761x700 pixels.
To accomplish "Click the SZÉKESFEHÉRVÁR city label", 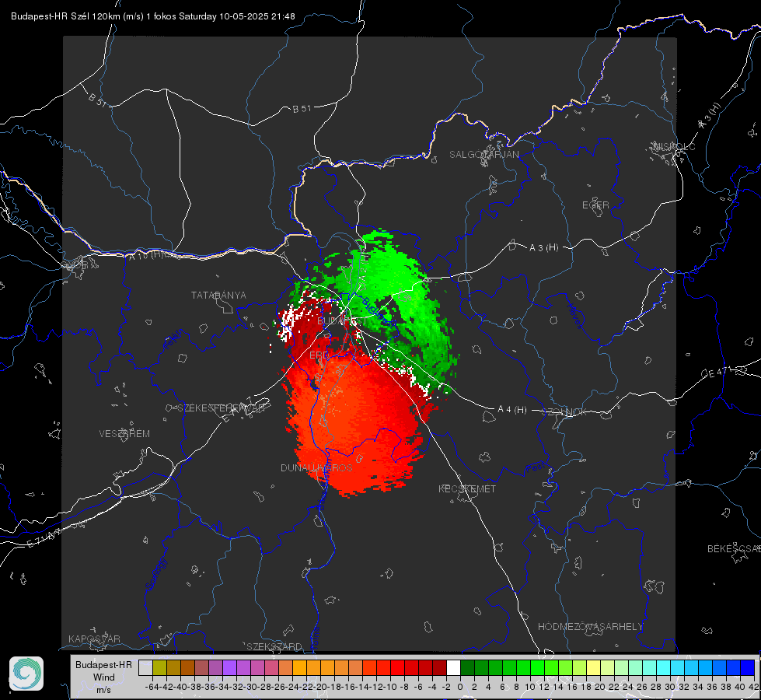I will 223,408.
